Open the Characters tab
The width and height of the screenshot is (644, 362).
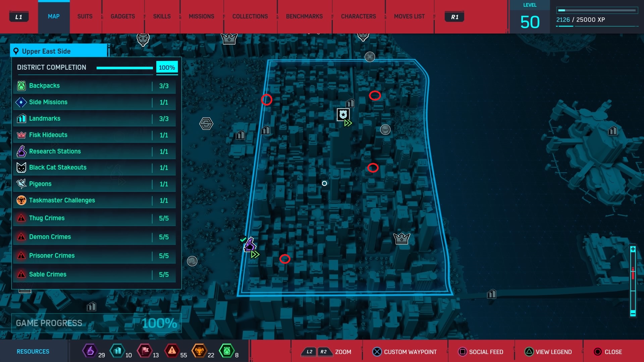click(358, 16)
